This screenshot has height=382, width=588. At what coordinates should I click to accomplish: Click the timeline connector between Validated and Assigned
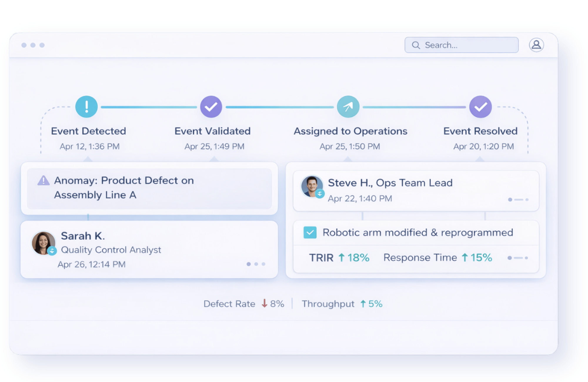click(x=279, y=107)
